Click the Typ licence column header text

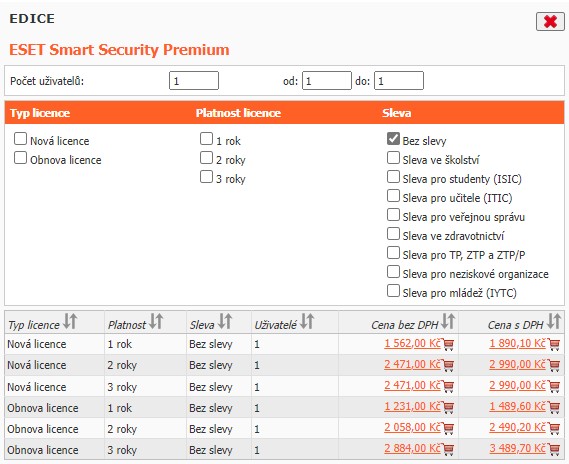pyautogui.click(x=34, y=325)
